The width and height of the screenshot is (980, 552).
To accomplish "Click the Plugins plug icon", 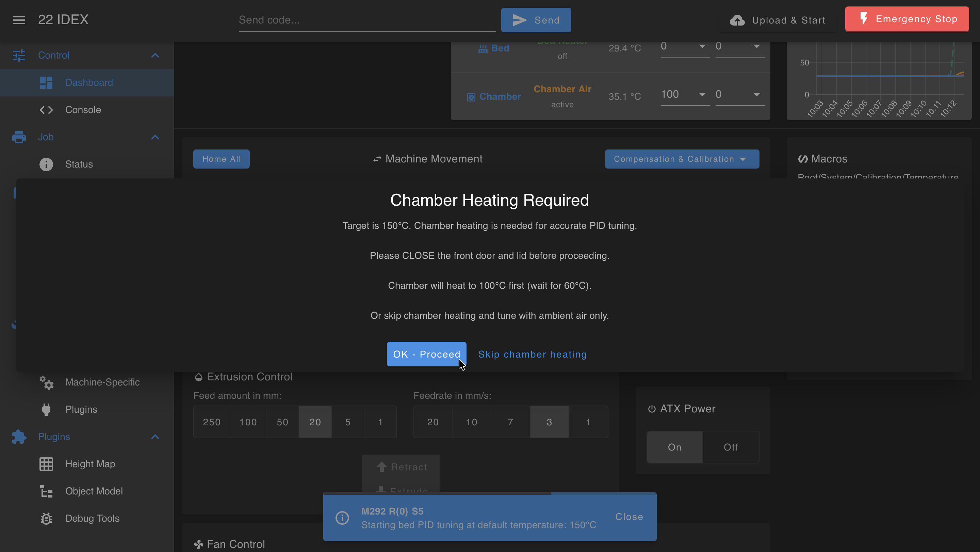I will pyautogui.click(x=46, y=410).
